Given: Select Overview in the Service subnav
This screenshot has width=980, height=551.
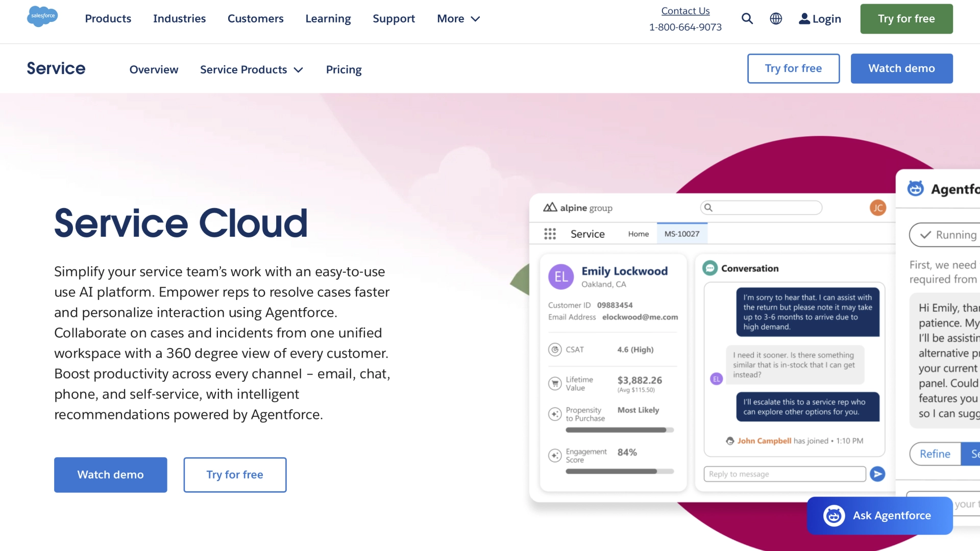Looking at the screenshot, I should (x=154, y=69).
